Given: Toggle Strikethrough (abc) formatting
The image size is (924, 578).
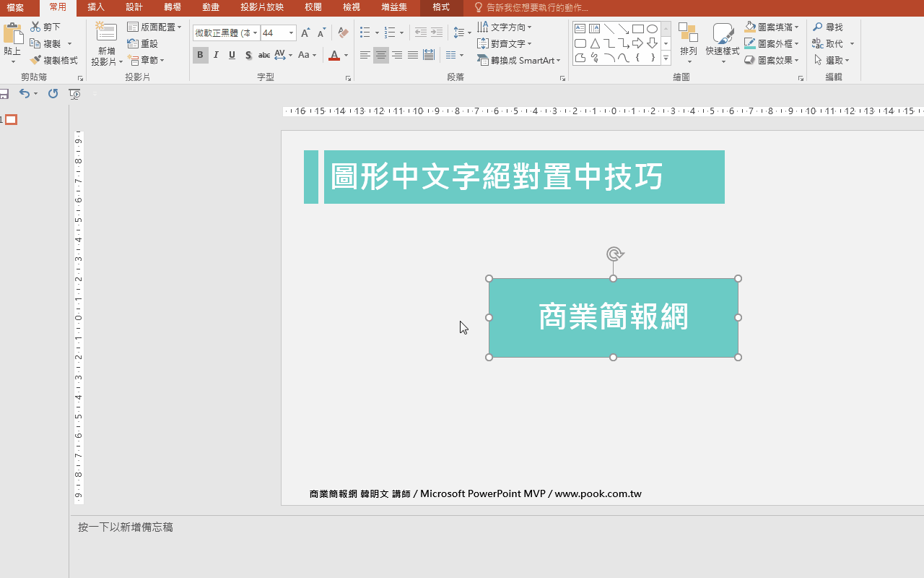Looking at the screenshot, I should (x=264, y=55).
